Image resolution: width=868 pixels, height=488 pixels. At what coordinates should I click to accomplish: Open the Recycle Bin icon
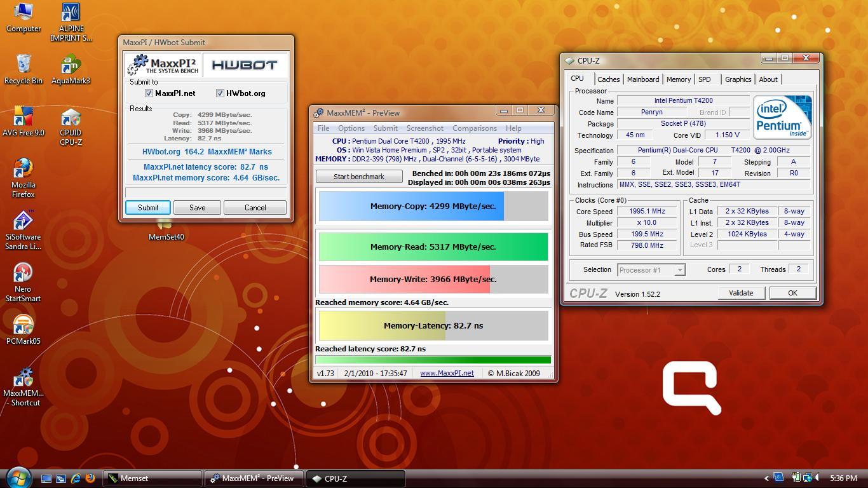point(24,69)
